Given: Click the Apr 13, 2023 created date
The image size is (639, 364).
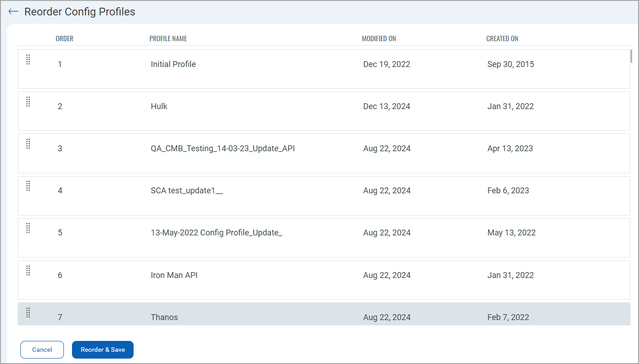Looking at the screenshot, I should [x=510, y=148].
